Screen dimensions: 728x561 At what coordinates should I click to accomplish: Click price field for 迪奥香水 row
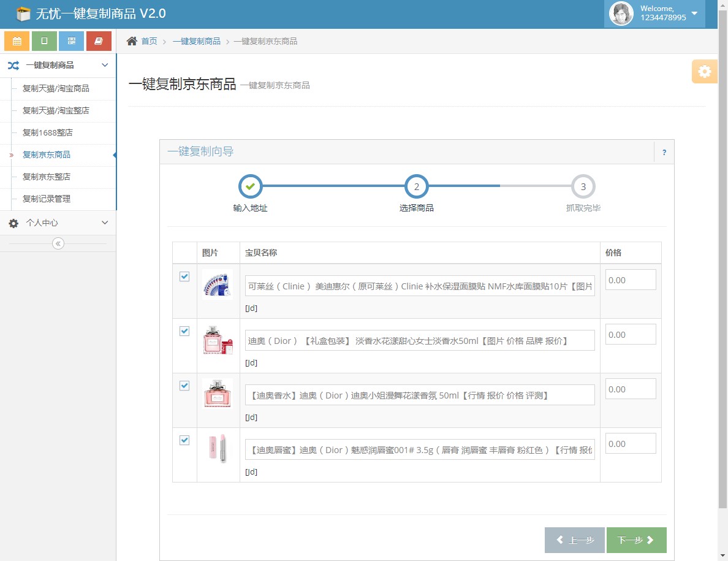[x=631, y=389]
